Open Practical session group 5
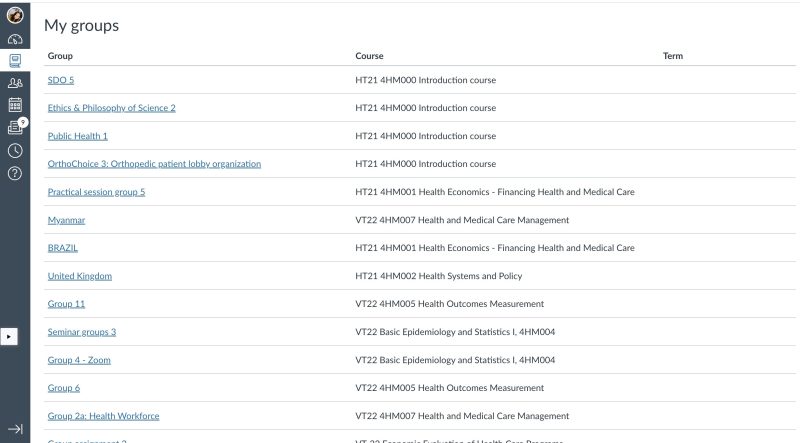The width and height of the screenshot is (800, 443). click(x=96, y=192)
